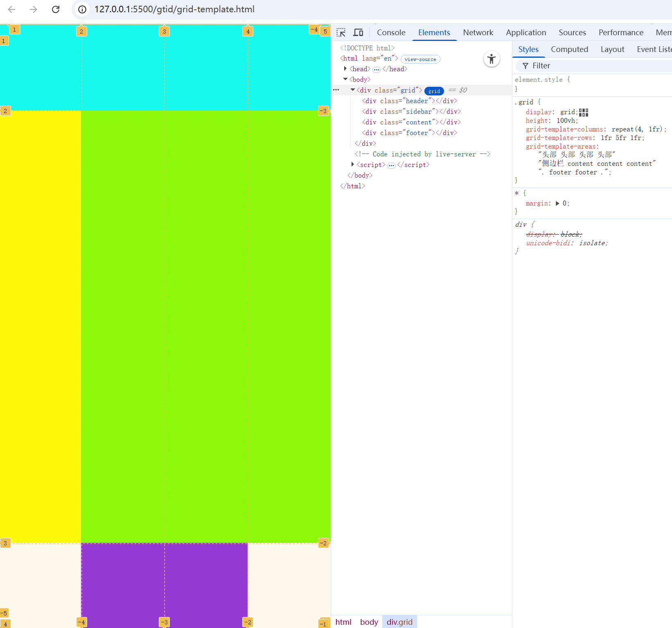Select the div class header node
Viewport: 672px width, 628px height.
(x=409, y=101)
